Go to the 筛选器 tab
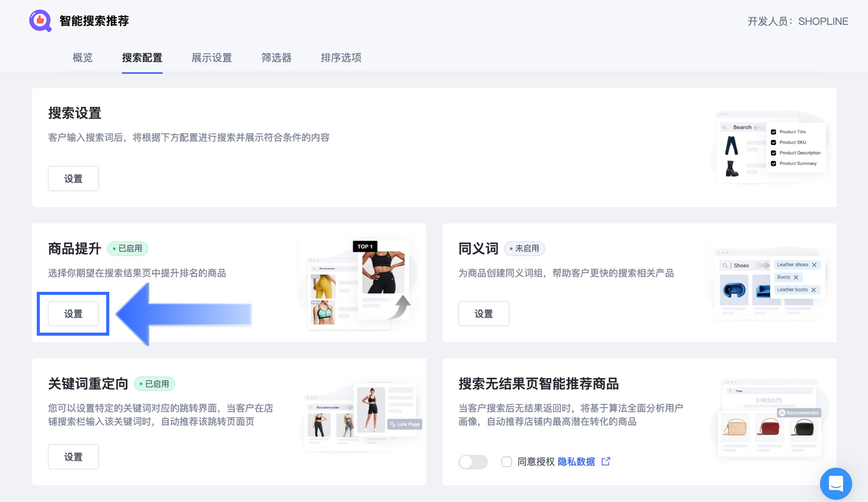This screenshot has width=868, height=502. [x=276, y=58]
